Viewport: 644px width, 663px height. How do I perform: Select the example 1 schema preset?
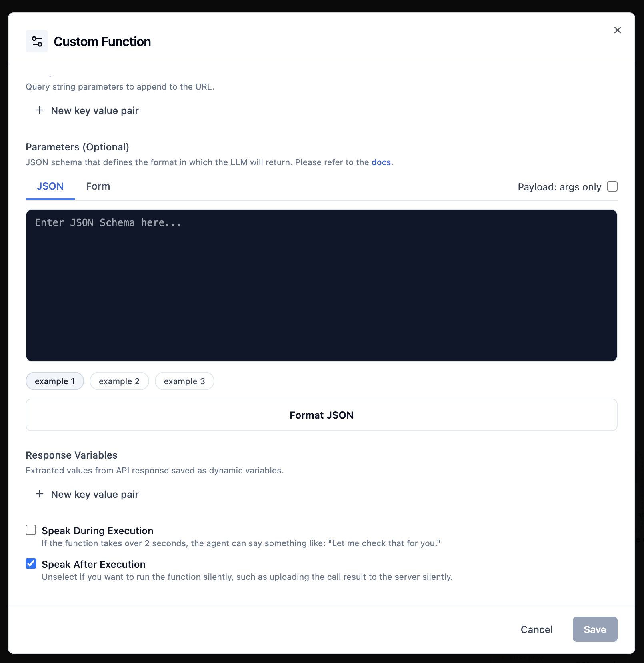[54, 381]
